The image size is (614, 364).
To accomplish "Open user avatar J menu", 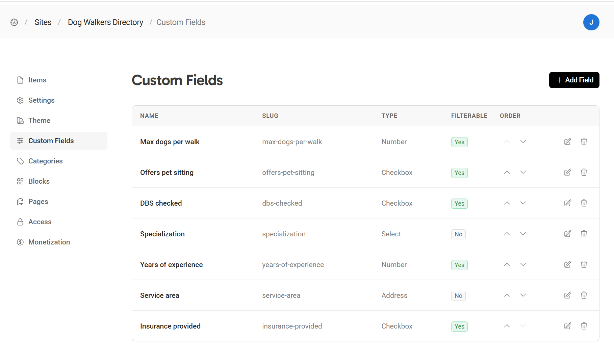I will click(591, 22).
